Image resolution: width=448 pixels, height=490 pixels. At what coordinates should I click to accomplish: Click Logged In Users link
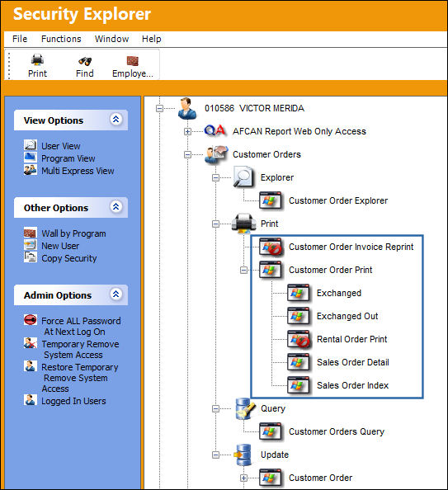click(73, 401)
